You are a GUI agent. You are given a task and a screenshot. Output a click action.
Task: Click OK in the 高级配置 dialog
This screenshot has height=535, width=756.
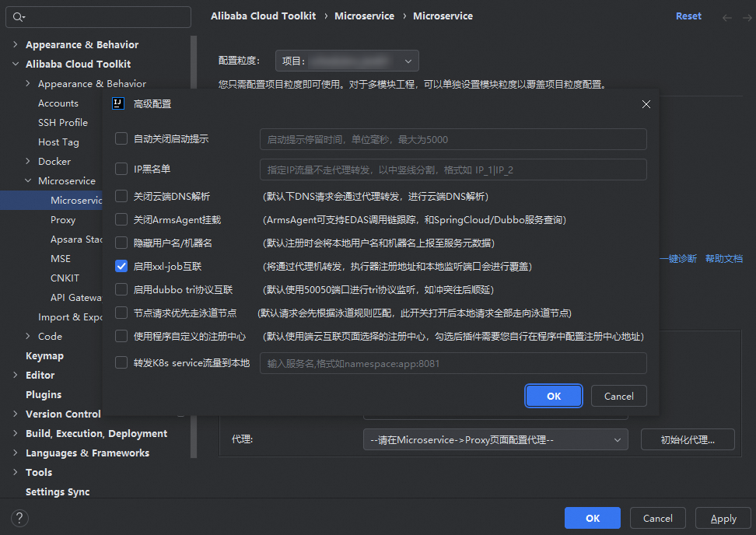point(554,396)
